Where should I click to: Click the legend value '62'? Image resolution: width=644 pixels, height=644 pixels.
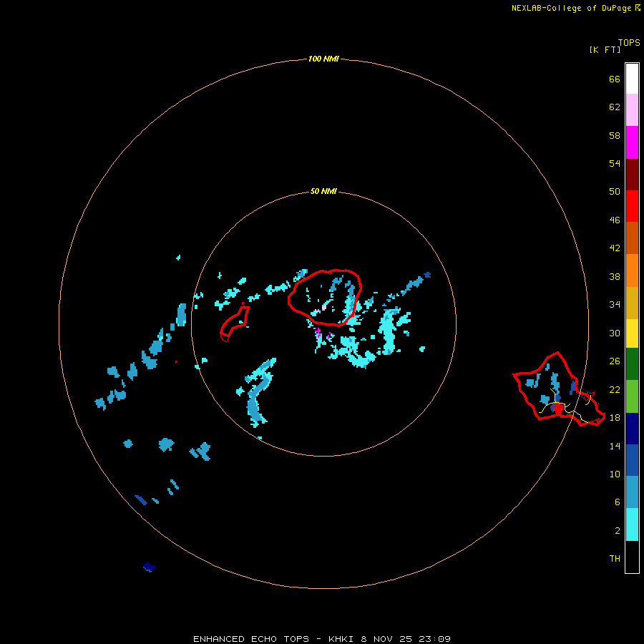[x=615, y=107]
